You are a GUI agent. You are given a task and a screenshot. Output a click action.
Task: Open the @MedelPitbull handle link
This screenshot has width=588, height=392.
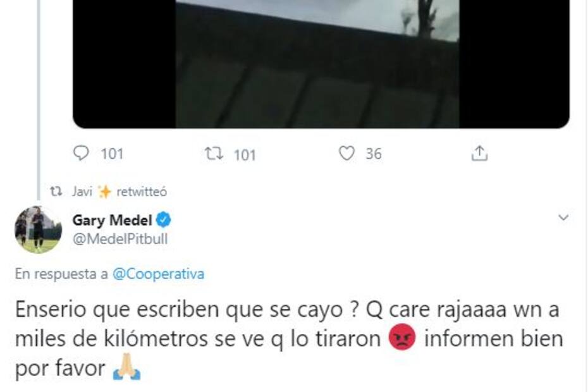pyautogui.click(x=120, y=239)
